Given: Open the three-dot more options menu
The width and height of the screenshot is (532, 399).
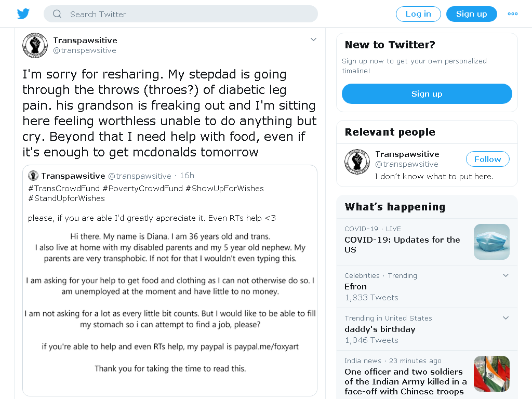Looking at the screenshot, I should pyautogui.click(x=512, y=14).
